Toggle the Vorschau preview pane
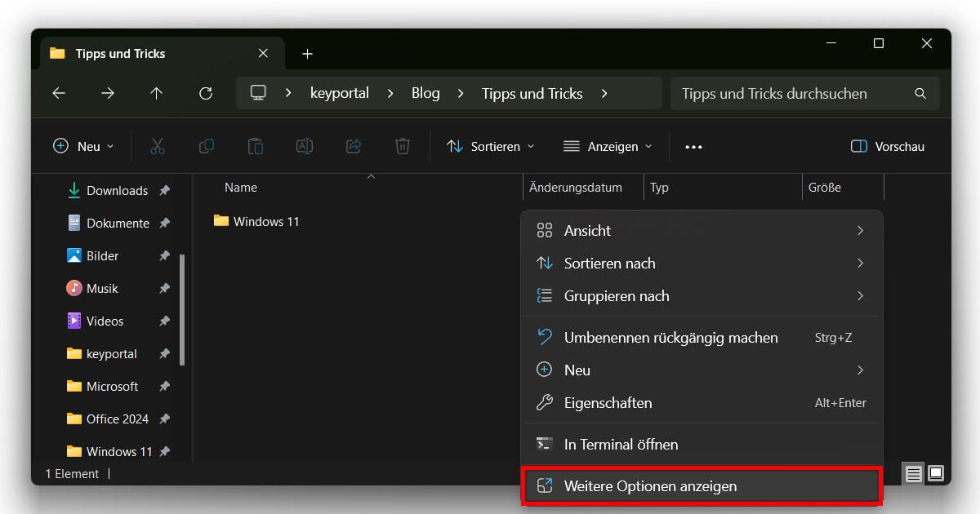Image resolution: width=980 pixels, height=514 pixels. [x=889, y=146]
